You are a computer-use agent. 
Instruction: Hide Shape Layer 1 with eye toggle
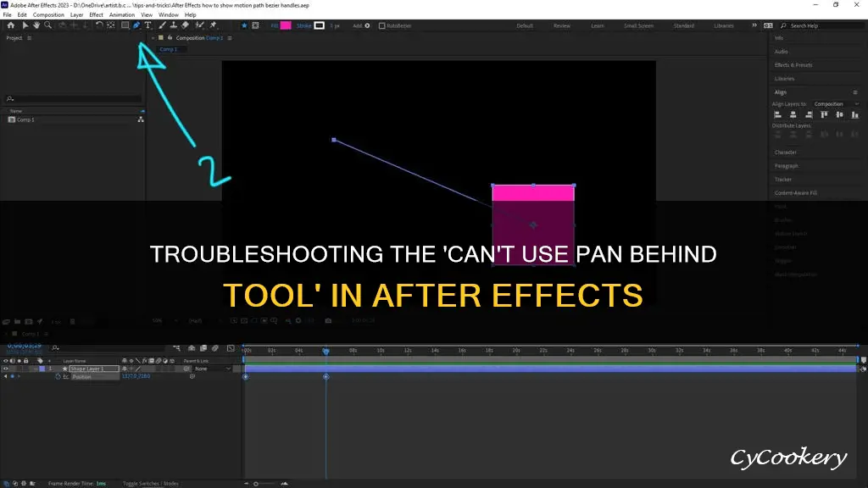click(6, 369)
